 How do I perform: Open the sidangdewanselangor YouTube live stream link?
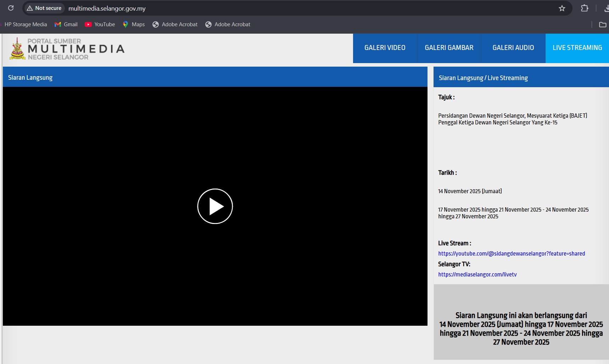click(511, 253)
